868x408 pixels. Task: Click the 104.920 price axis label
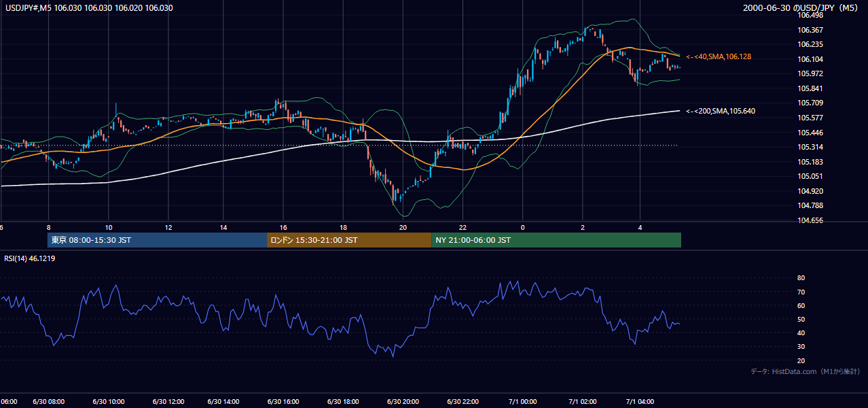point(810,191)
